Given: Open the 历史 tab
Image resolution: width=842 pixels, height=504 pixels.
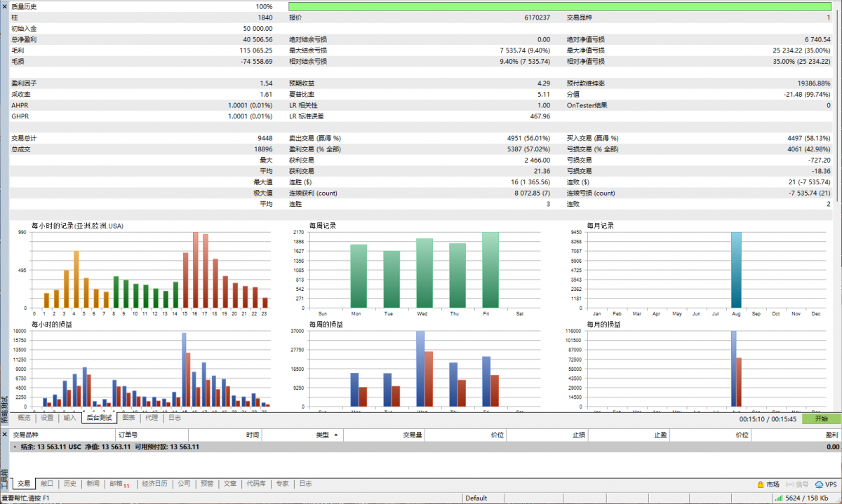Looking at the screenshot, I should pyautogui.click(x=70, y=484).
